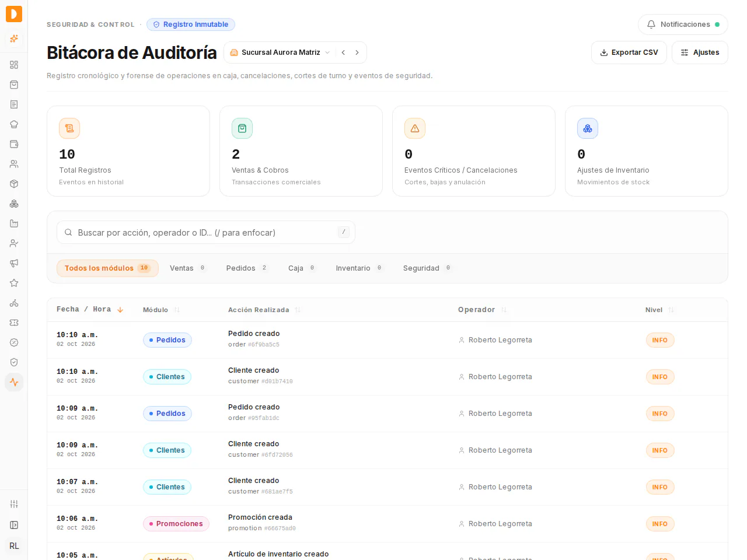Click the Total Registros card icon
The image size is (747, 560).
point(69,128)
